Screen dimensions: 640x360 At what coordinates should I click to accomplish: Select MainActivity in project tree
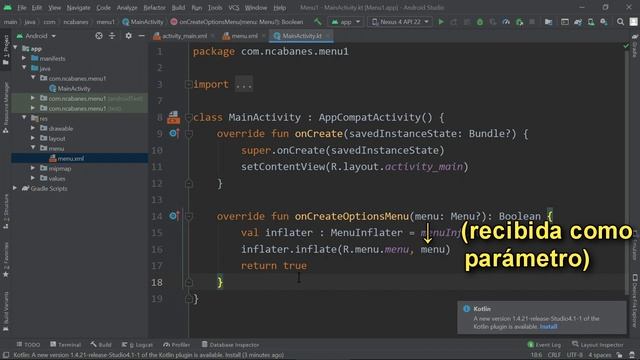70,88
